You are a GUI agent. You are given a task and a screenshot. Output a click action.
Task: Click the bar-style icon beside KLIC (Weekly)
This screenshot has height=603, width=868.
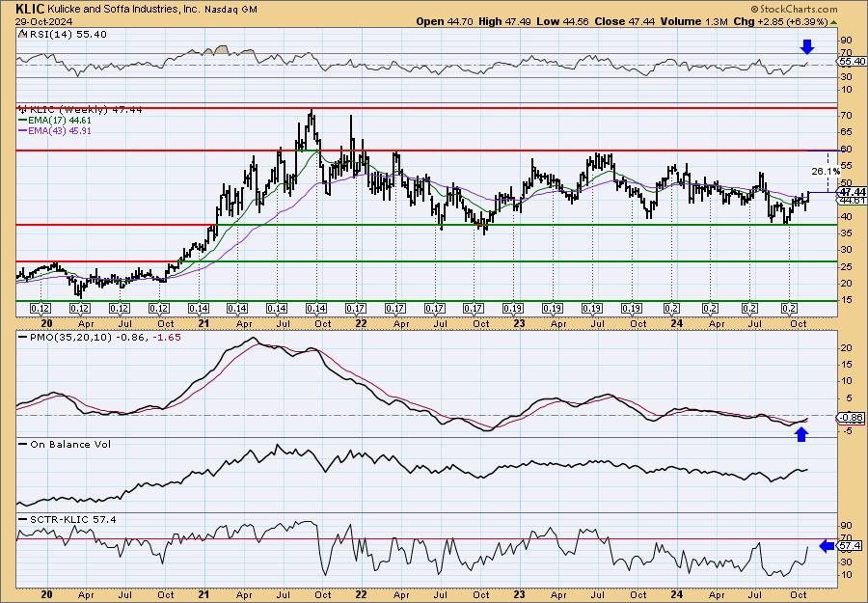click(22, 109)
